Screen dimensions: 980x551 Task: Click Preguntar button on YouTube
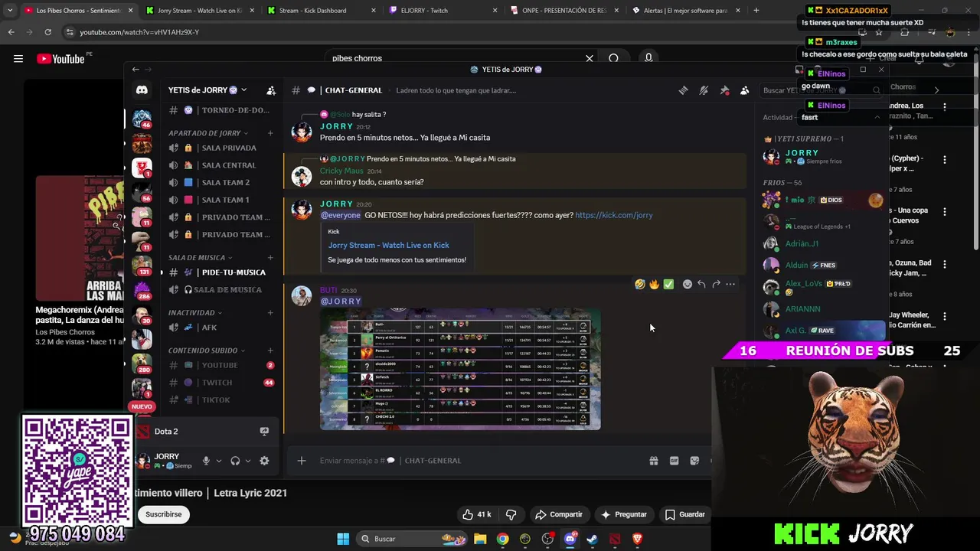coord(624,514)
